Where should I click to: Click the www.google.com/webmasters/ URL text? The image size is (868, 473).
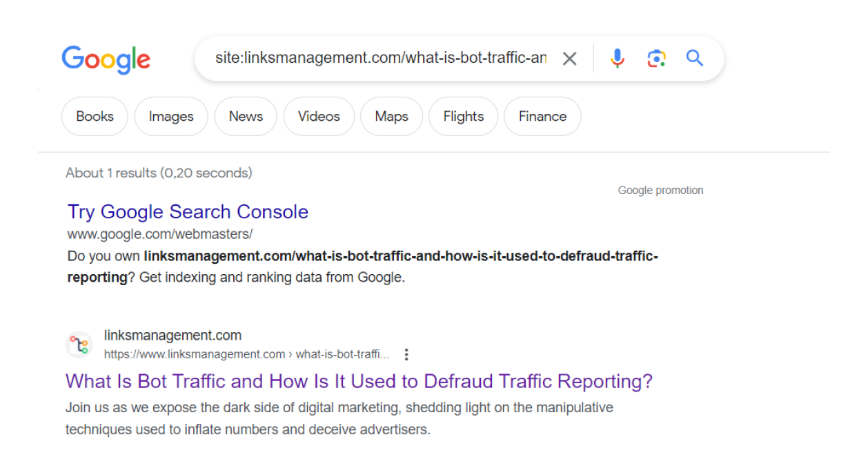click(x=160, y=234)
